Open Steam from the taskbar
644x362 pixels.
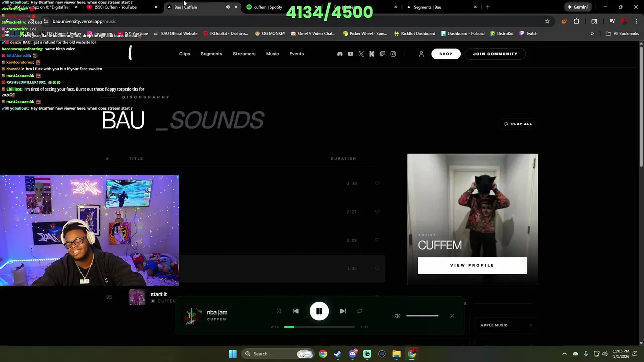pyautogui.click(x=337, y=354)
